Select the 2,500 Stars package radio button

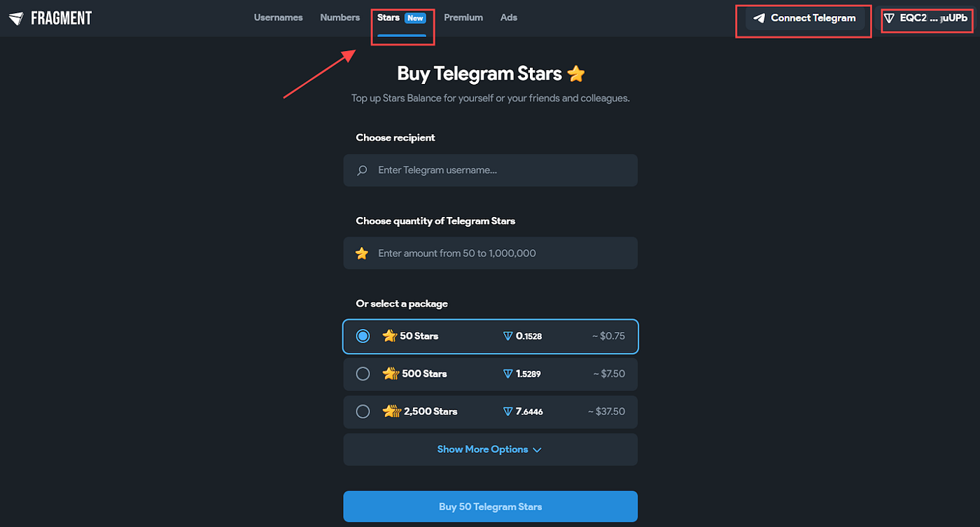(363, 412)
